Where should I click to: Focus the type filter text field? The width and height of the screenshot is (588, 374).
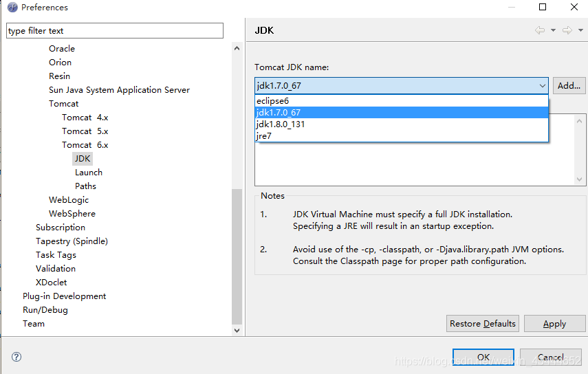115,31
